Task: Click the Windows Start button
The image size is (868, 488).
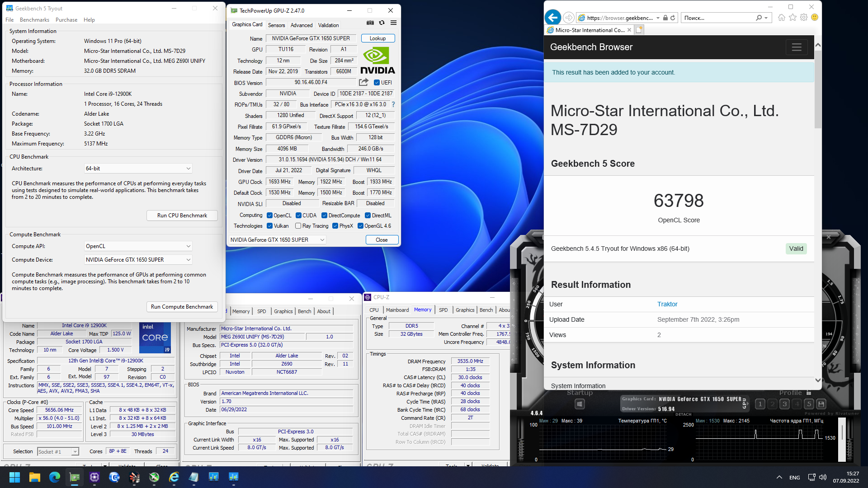Action: (14, 477)
